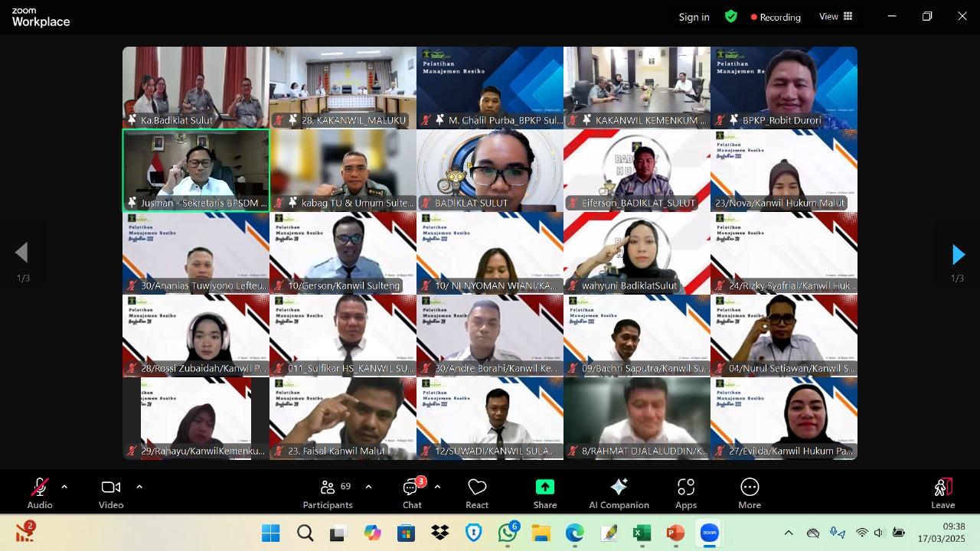
Task: Open Excel from the taskbar
Action: [x=642, y=533]
